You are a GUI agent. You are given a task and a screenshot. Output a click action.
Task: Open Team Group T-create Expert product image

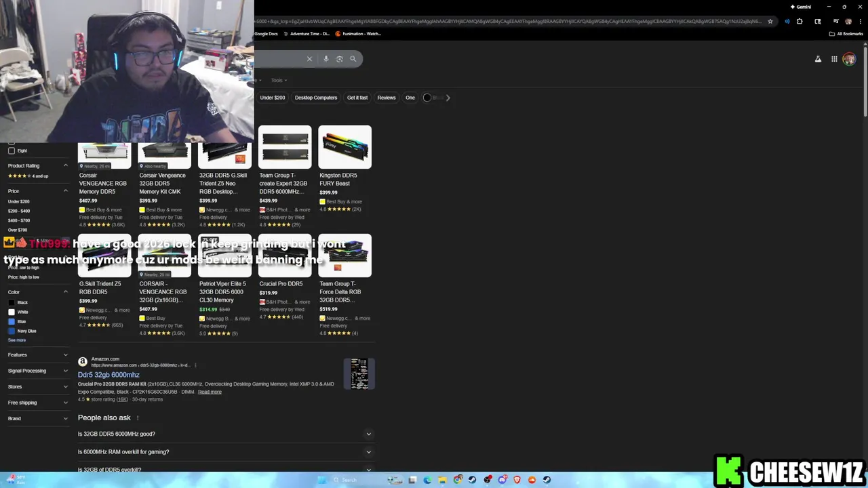pos(285,147)
